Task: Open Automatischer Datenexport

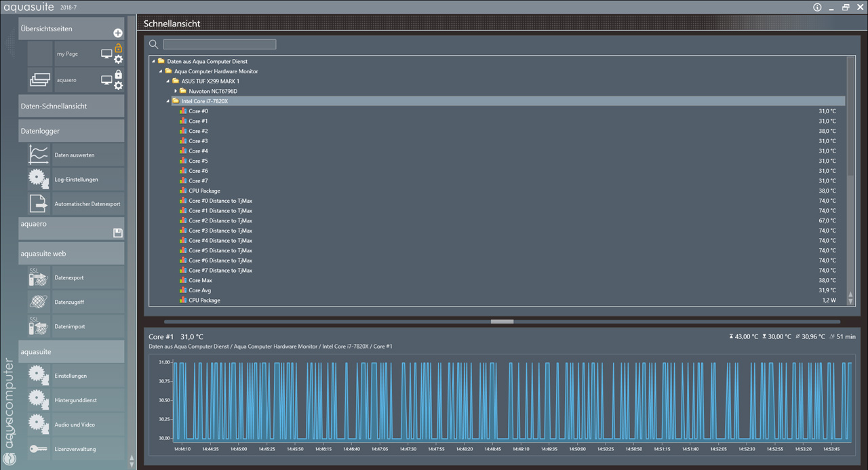Action: tap(87, 204)
